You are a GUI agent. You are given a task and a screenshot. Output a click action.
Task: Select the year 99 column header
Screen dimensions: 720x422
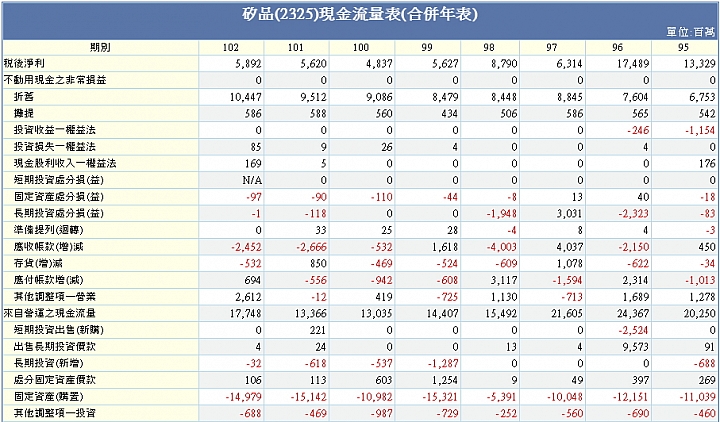(427, 47)
